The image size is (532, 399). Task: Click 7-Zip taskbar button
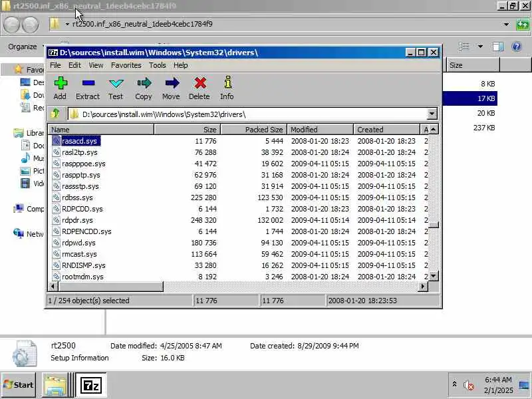[x=91, y=385]
